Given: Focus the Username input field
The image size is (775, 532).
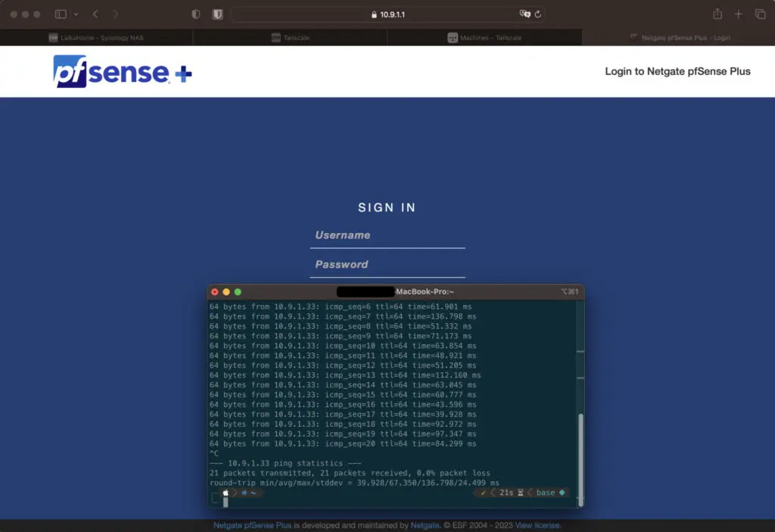Looking at the screenshot, I should click(x=387, y=236).
